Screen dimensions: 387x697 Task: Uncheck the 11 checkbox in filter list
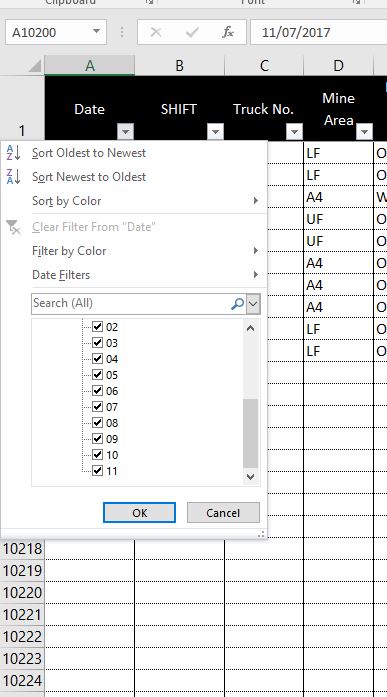97,471
